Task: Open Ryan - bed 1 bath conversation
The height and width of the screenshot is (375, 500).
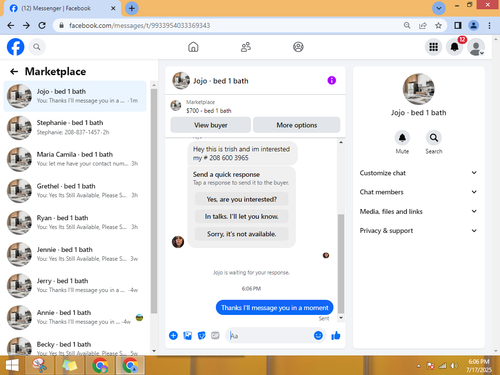Action: click(x=75, y=222)
